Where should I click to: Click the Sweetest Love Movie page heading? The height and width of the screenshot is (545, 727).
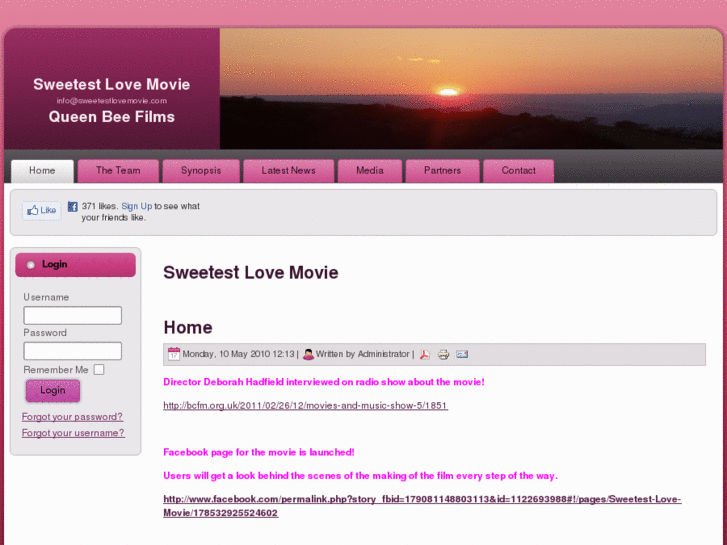point(251,272)
